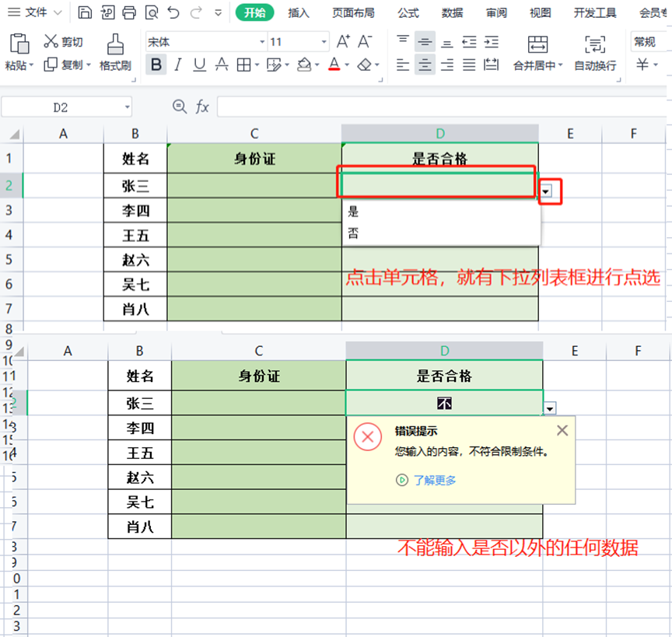Align text to top
The width and height of the screenshot is (672, 637).
click(402, 41)
